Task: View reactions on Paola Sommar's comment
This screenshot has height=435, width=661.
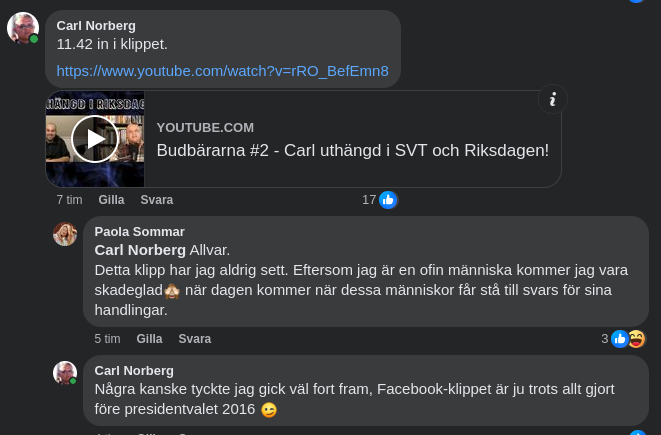Action: click(627, 339)
